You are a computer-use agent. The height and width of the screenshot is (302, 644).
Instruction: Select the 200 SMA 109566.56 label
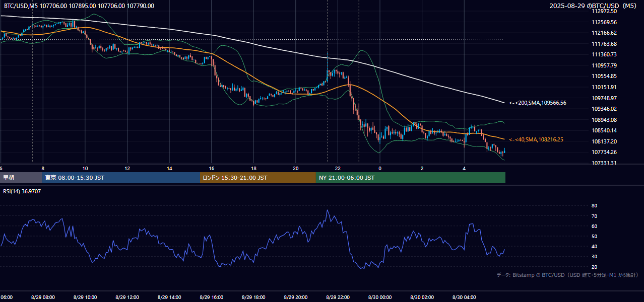pos(538,103)
